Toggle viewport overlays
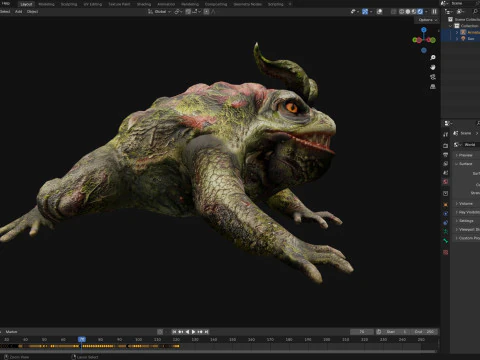The width and height of the screenshot is (480, 360). point(379,12)
